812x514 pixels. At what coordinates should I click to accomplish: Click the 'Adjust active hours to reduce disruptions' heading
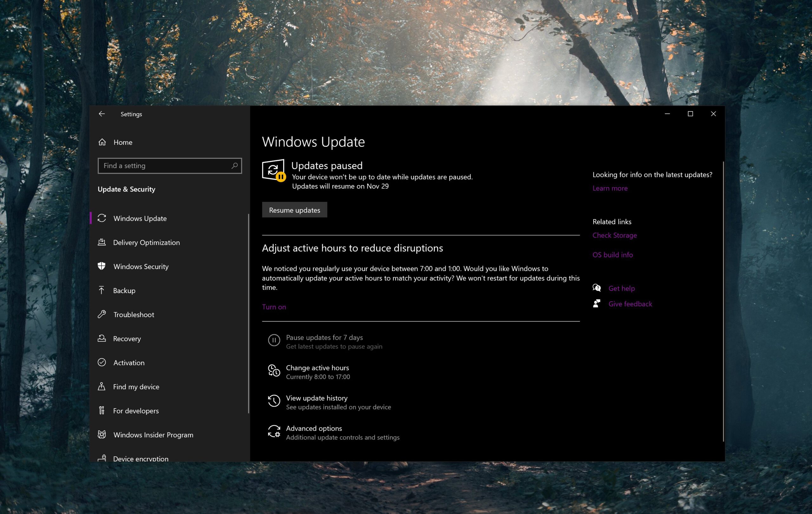pos(352,248)
